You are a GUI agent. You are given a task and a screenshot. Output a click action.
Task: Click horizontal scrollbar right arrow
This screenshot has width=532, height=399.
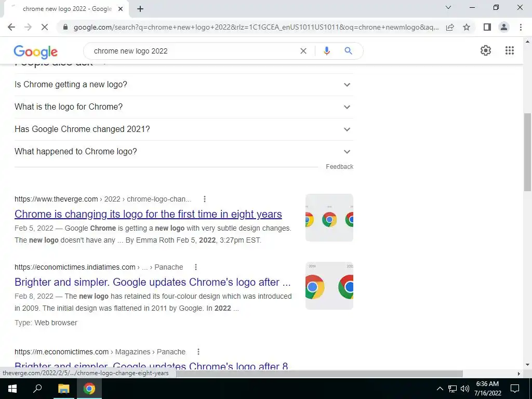click(519, 374)
